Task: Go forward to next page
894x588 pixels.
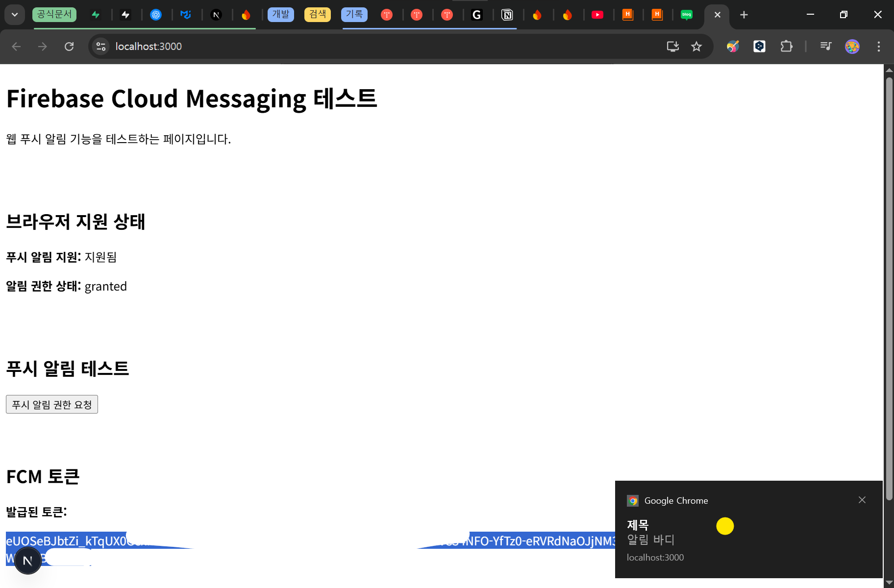Action: point(43,47)
